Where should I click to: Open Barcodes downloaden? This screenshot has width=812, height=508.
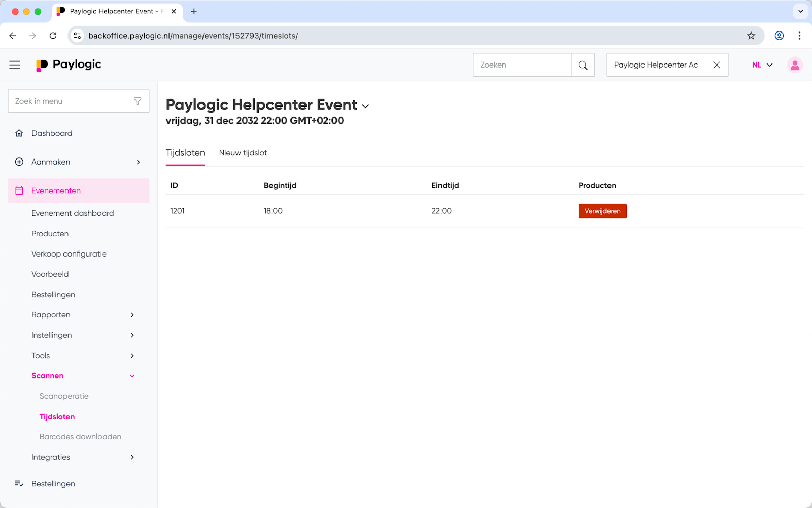point(80,437)
